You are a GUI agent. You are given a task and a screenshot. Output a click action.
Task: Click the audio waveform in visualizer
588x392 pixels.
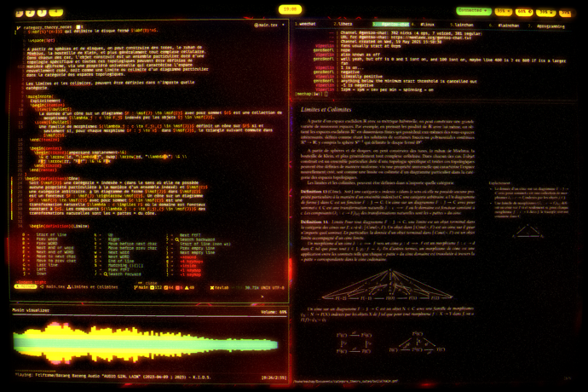(146, 344)
